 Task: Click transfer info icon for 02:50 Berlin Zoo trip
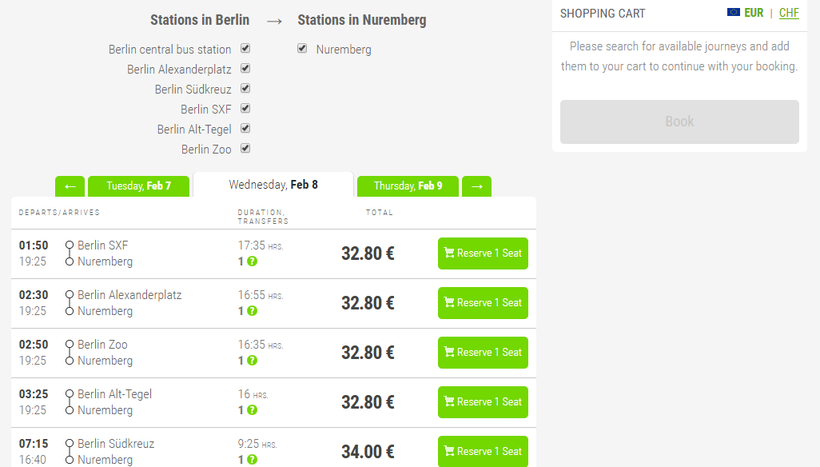coord(252,361)
